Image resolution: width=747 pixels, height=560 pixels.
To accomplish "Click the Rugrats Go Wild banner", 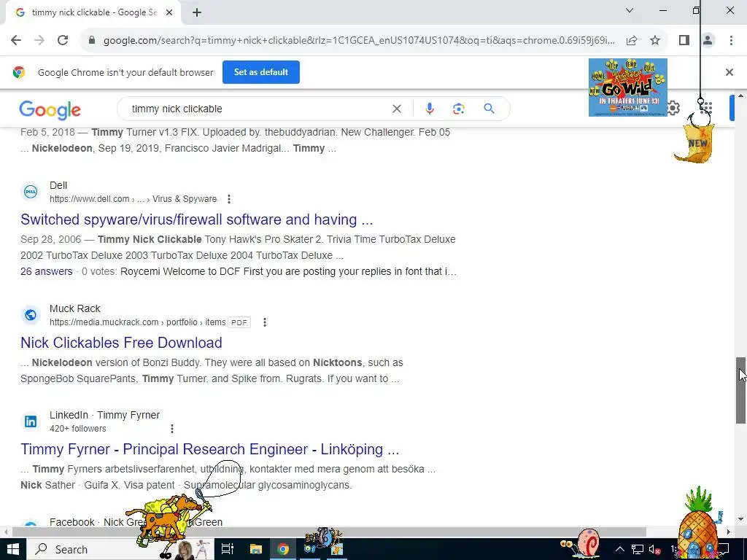I will 628,87.
